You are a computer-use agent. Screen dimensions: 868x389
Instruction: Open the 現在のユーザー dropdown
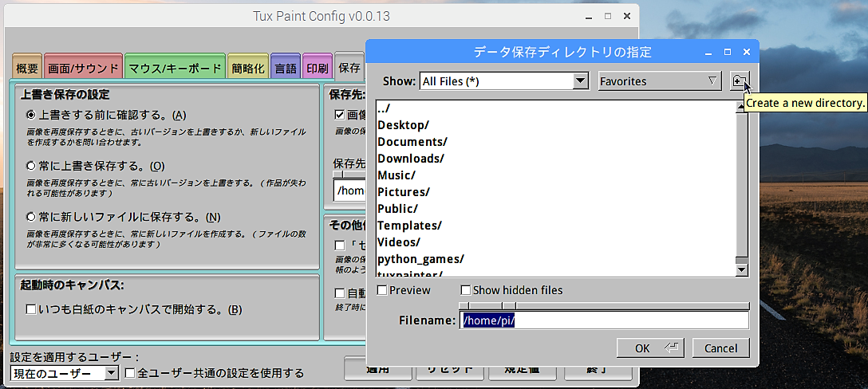point(64,374)
